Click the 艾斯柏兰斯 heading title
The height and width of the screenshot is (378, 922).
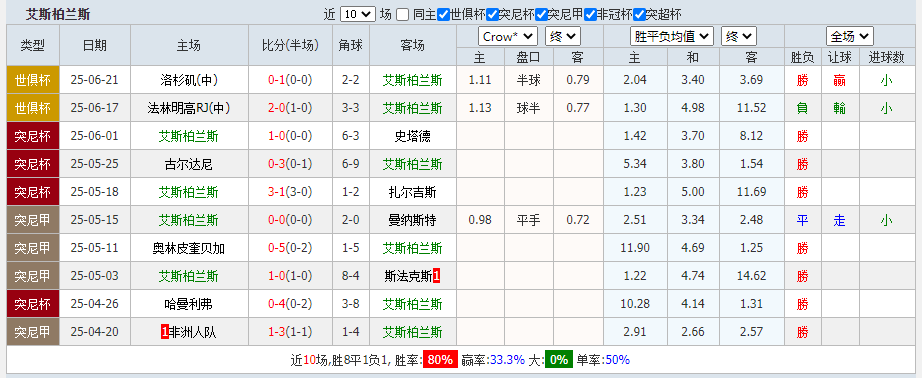tap(58, 15)
